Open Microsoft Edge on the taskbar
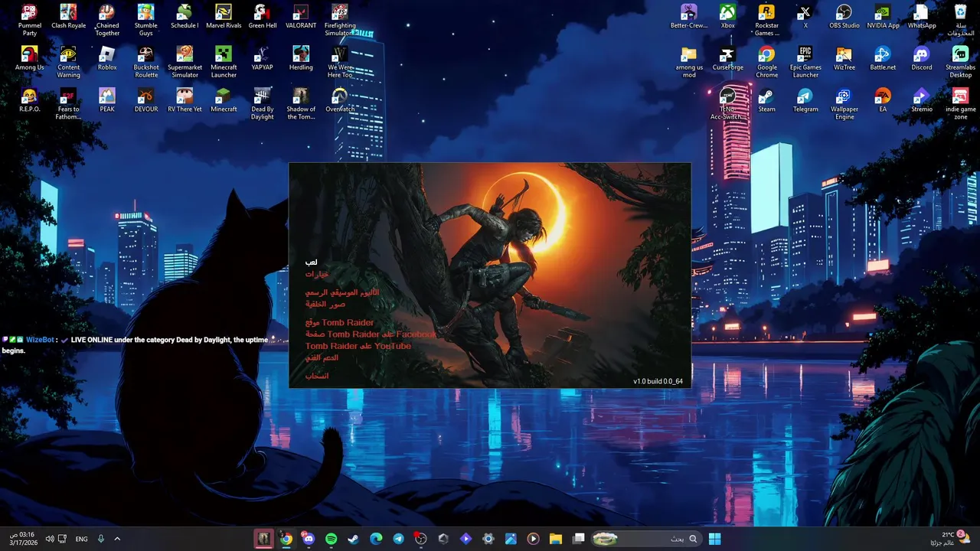The height and width of the screenshot is (551, 980). [x=376, y=539]
